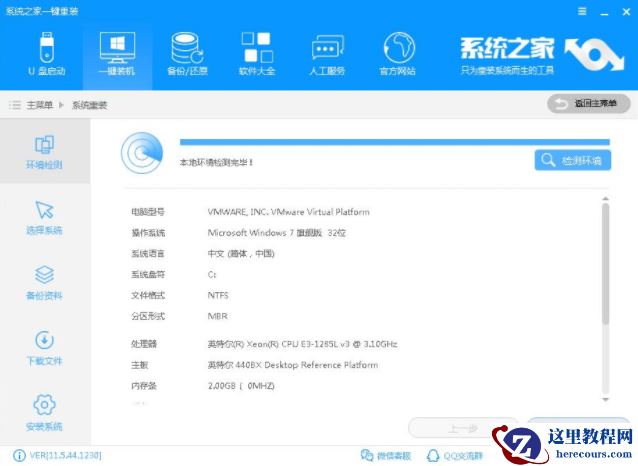
Task: Select the MBR partition type value
Action: (x=217, y=316)
